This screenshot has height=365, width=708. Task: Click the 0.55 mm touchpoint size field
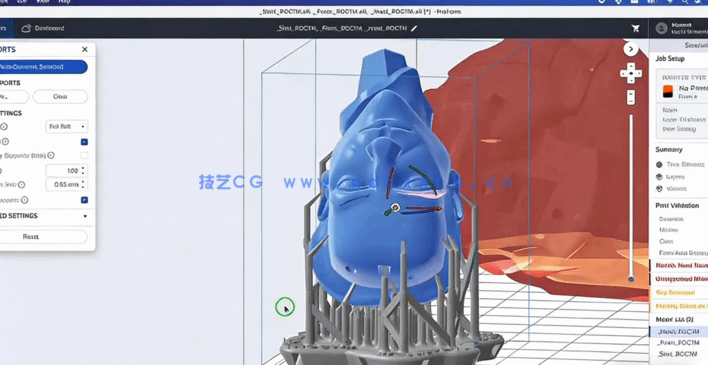point(63,185)
